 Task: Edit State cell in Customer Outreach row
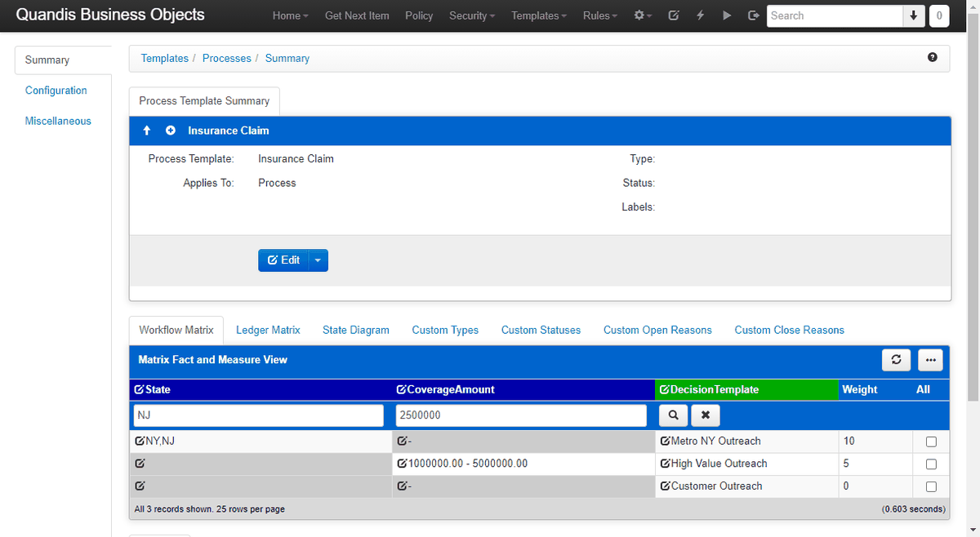139,486
